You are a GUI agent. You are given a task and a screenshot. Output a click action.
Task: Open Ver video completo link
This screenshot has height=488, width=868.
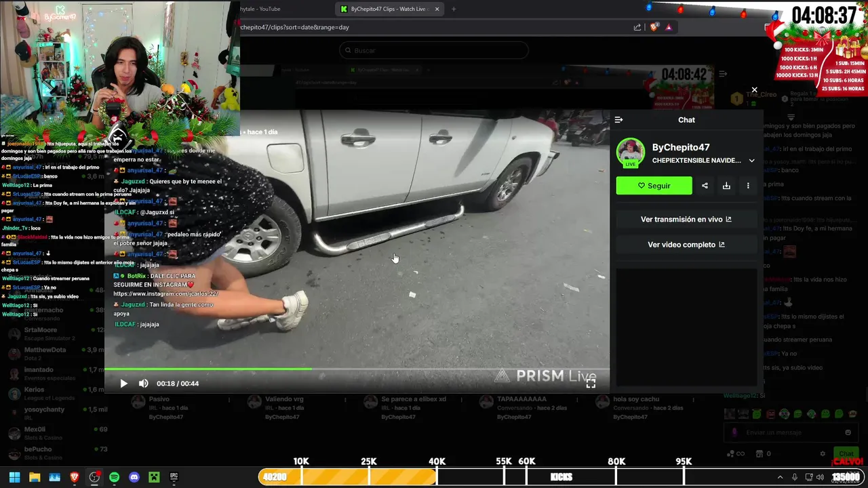point(686,245)
